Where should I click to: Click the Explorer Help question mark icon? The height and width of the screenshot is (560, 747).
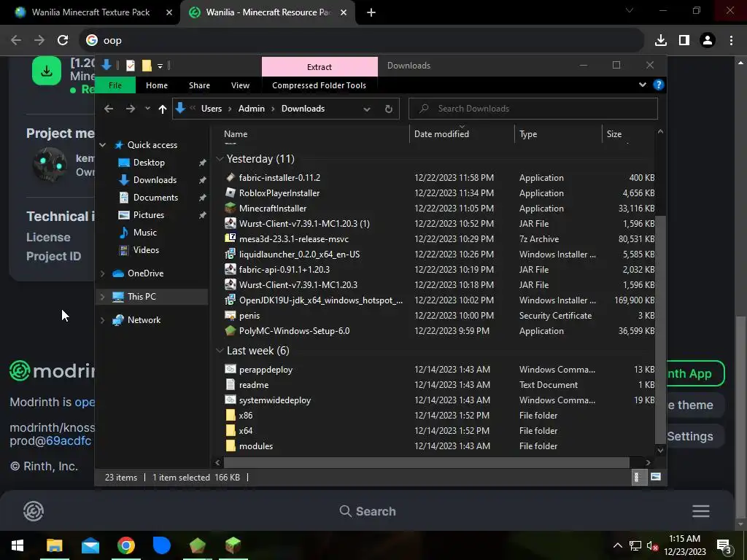coord(659,85)
